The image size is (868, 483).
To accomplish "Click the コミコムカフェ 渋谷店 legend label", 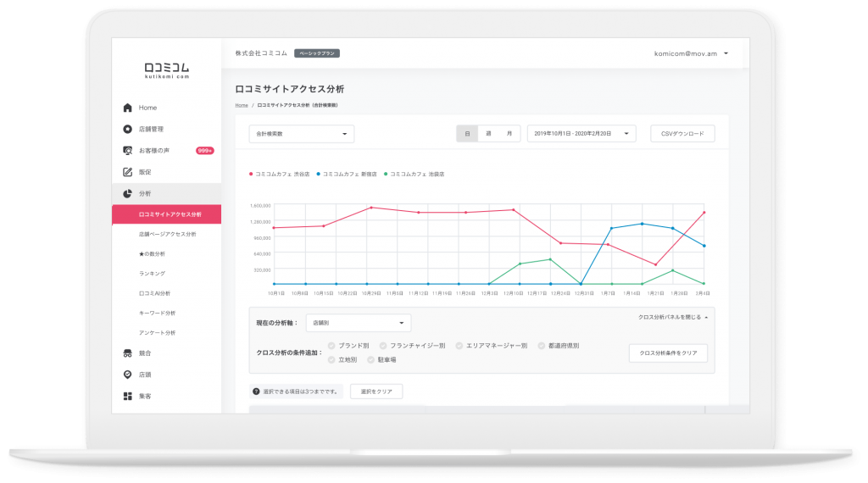I will pyautogui.click(x=282, y=174).
